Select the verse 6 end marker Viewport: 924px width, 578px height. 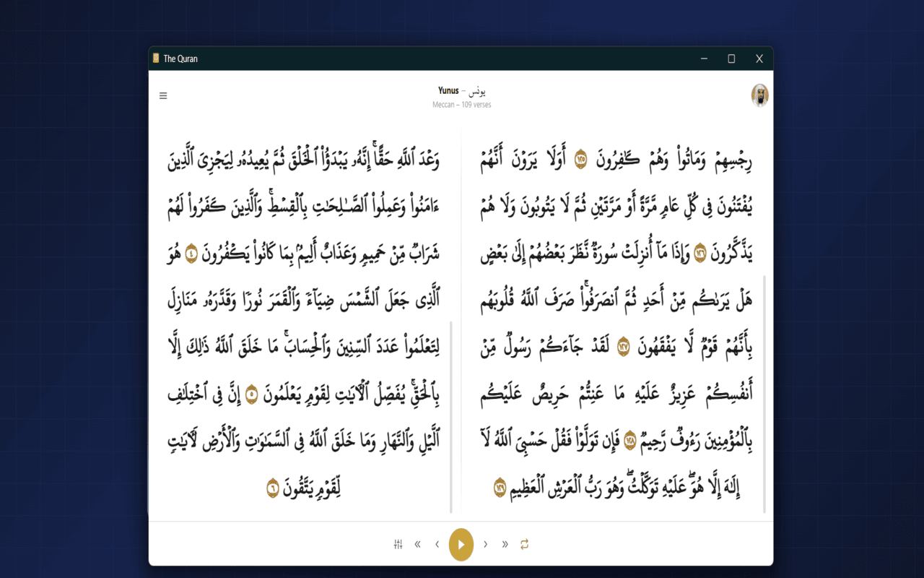pos(273,488)
